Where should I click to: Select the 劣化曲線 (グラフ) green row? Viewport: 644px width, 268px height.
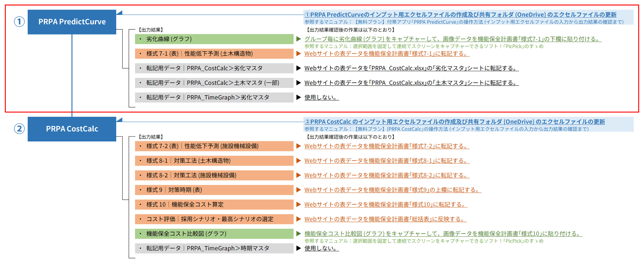[214, 39]
